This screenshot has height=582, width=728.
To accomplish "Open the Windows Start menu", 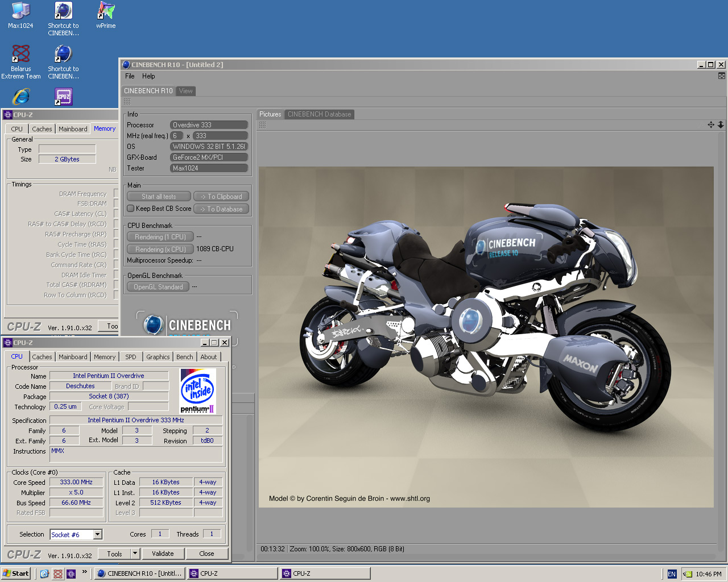I will (16, 573).
